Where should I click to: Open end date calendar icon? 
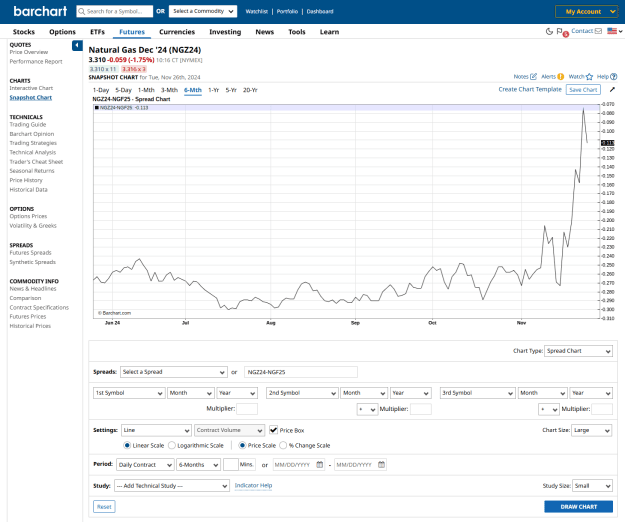381,465
